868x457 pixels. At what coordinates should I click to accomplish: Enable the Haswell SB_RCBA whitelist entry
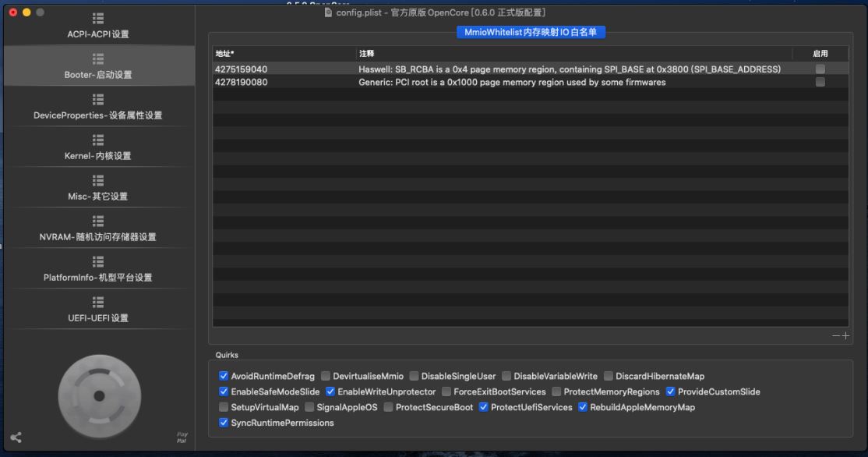820,69
